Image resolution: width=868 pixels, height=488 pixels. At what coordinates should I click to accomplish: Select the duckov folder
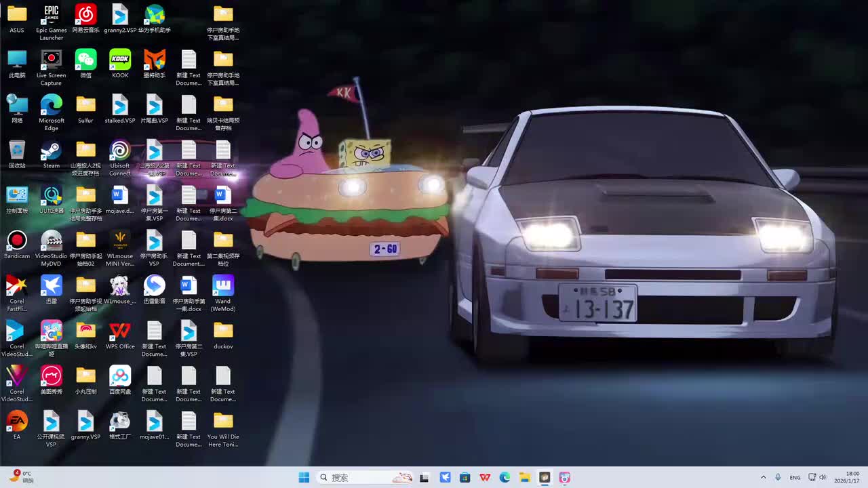(223, 335)
